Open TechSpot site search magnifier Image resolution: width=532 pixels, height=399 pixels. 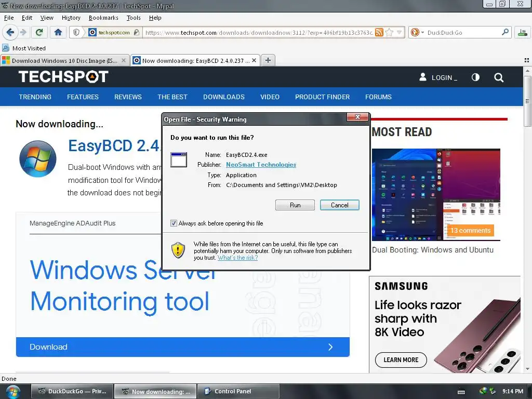click(x=499, y=78)
